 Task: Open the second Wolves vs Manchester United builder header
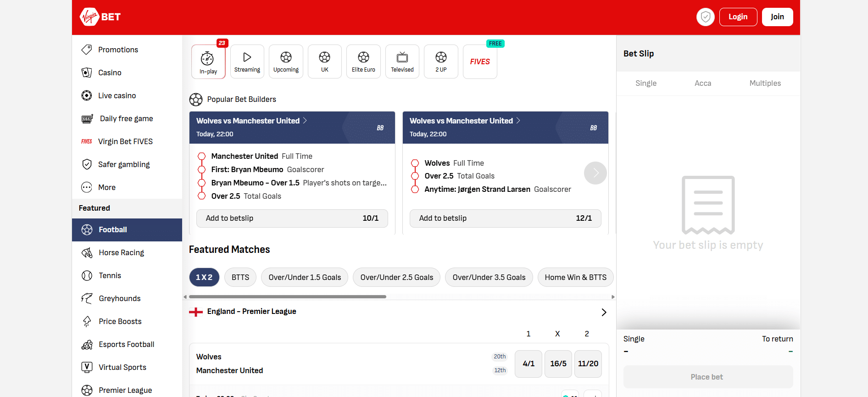[x=506, y=128]
